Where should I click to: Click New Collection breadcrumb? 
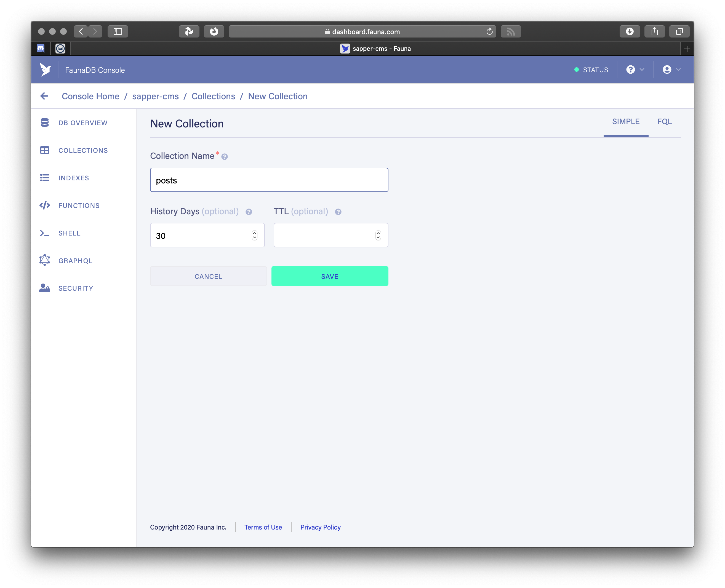[x=278, y=96]
